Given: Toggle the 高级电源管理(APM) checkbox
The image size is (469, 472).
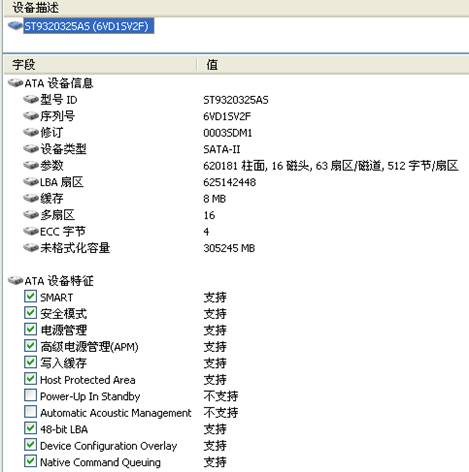Looking at the screenshot, I should tap(30, 346).
